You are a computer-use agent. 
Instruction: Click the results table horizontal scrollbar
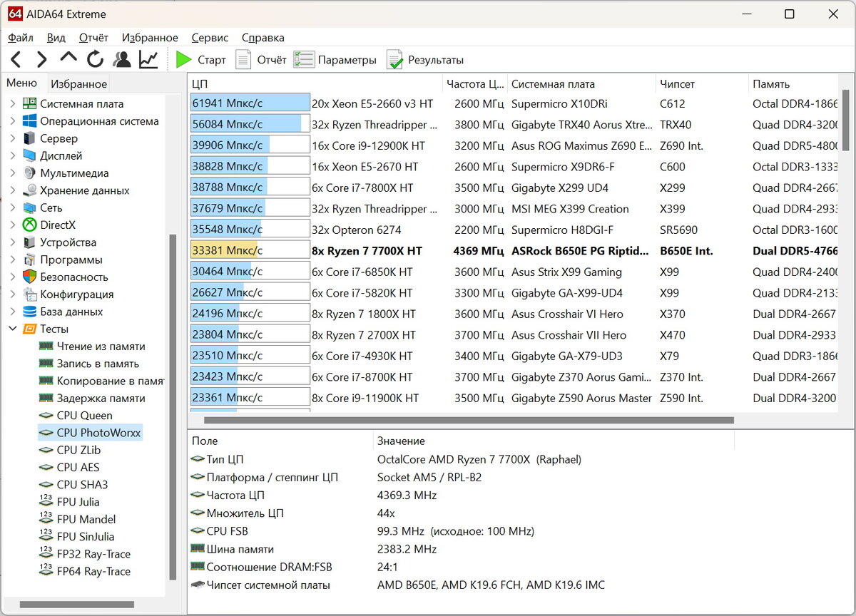(x=469, y=421)
